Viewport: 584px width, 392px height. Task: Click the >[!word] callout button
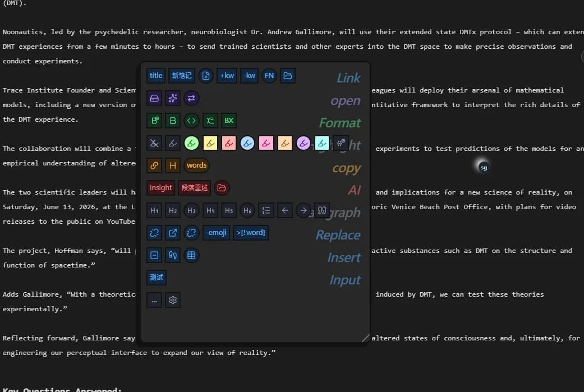251,233
